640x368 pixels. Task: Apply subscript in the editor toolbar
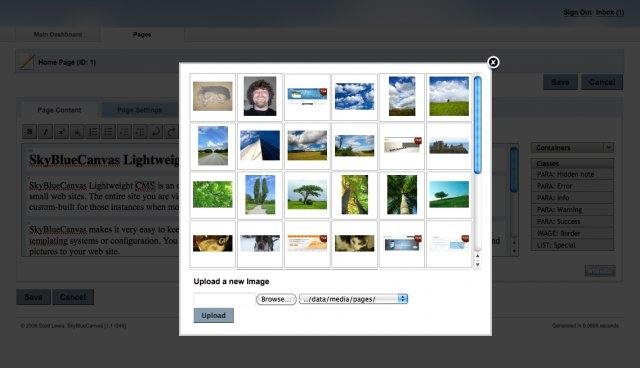point(77,132)
